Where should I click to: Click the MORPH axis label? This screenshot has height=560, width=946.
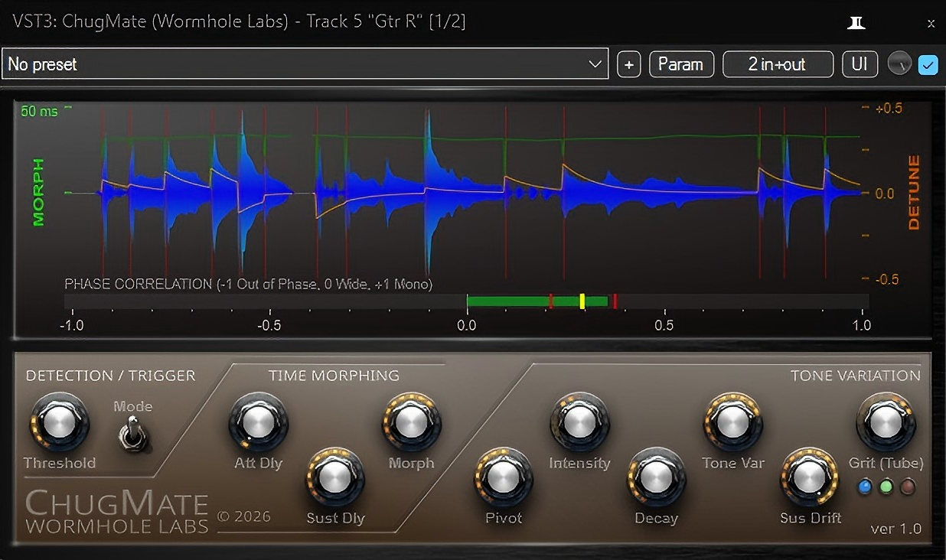[x=38, y=193]
